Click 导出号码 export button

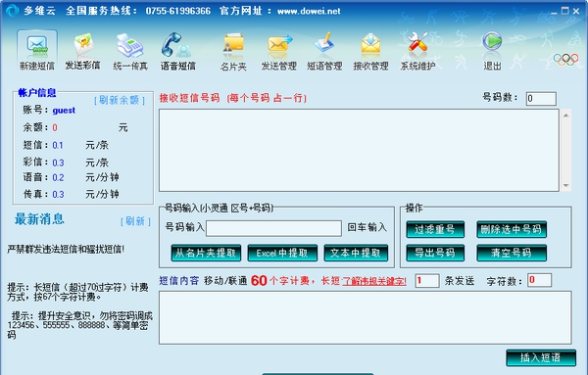point(435,253)
